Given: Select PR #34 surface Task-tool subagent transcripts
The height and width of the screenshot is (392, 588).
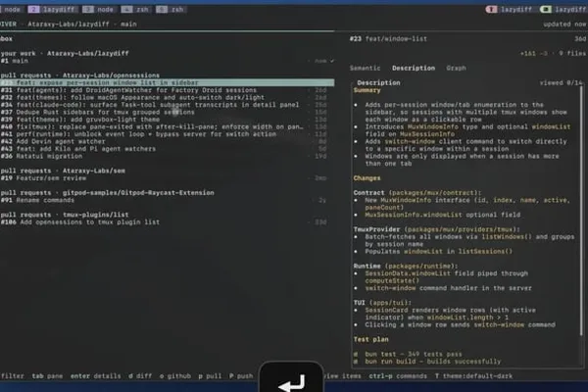Looking at the screenshot, I should click(x=167, y=105).
